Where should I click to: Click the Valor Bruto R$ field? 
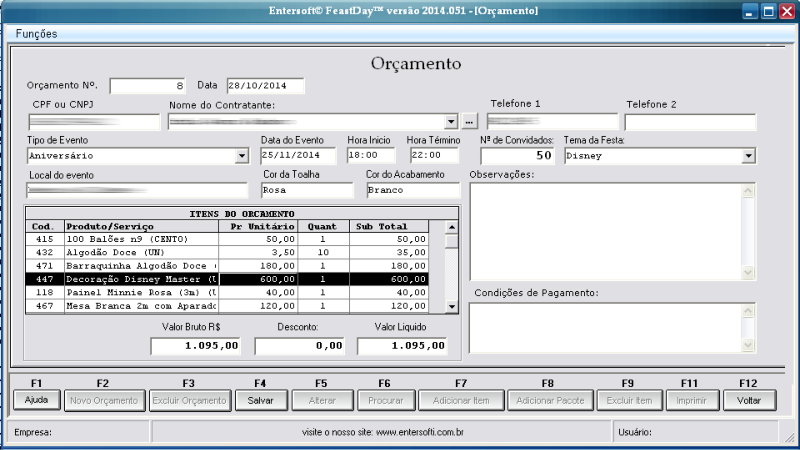[x=195, y=346]
